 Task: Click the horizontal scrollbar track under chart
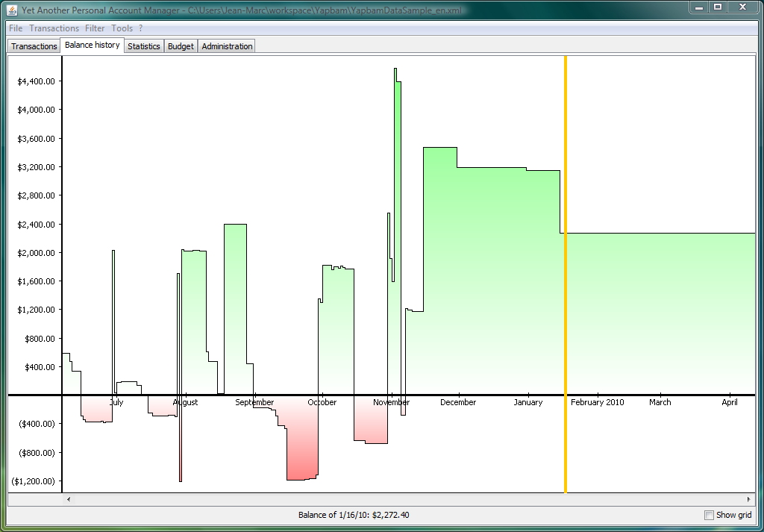click(408, 499)
